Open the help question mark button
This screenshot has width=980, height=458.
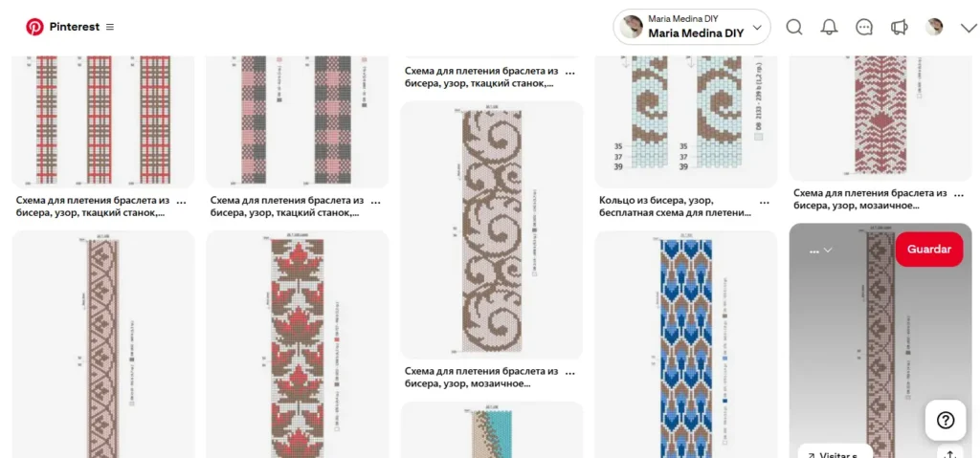pyautogui.click(x=946, y=421)
